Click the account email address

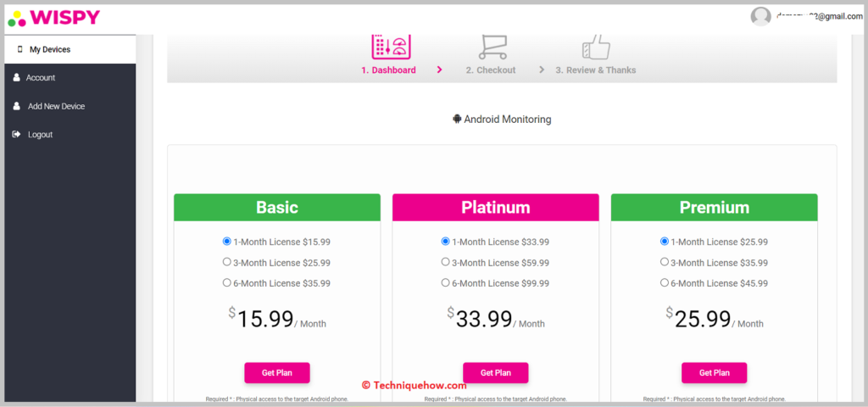click(820, 17)
